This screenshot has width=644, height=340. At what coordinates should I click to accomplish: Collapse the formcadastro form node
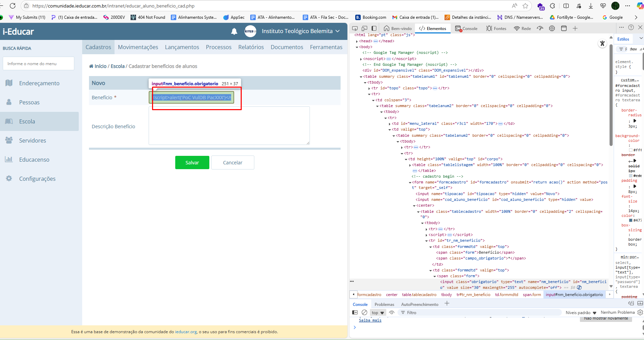click(x=410, y=182)
